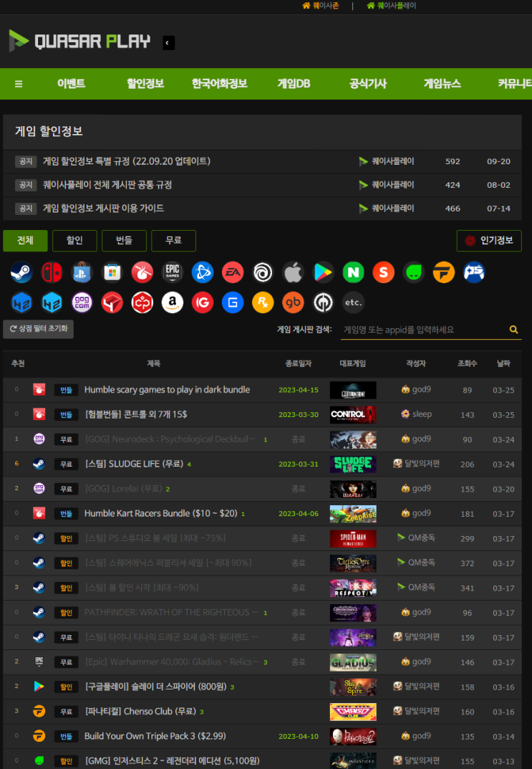Image resolution: width=532 pixels, height=769 pixels.
Task: Filter by Fanatical store icon
Action: (x=444, y=272)
